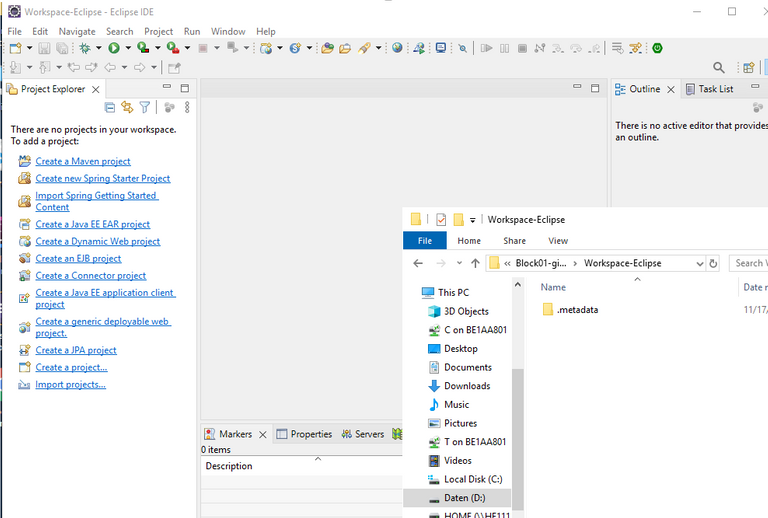Open the Run dropdown arrow
Screen dimensions: 768x518
pyautogui.click(x=128, y=48)
